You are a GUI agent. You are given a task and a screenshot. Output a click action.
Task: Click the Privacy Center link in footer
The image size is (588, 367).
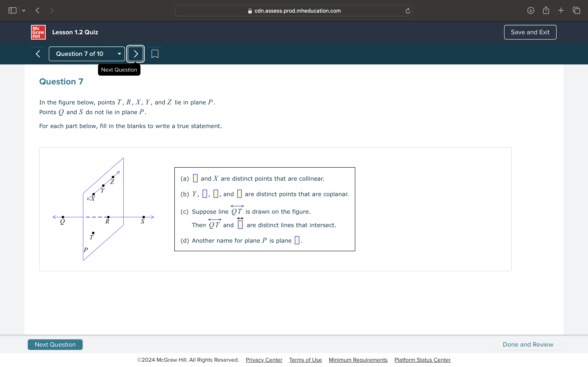(x=263, y=360)
